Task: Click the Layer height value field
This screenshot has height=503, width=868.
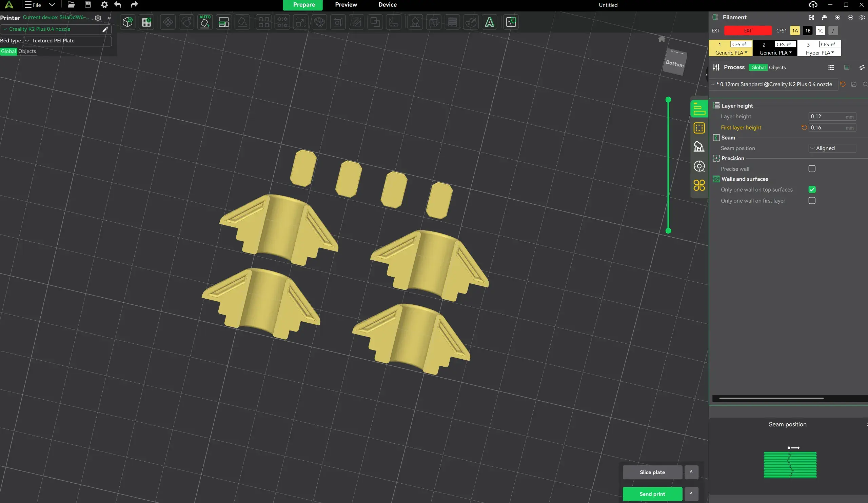Action: (x=827, y=116)
